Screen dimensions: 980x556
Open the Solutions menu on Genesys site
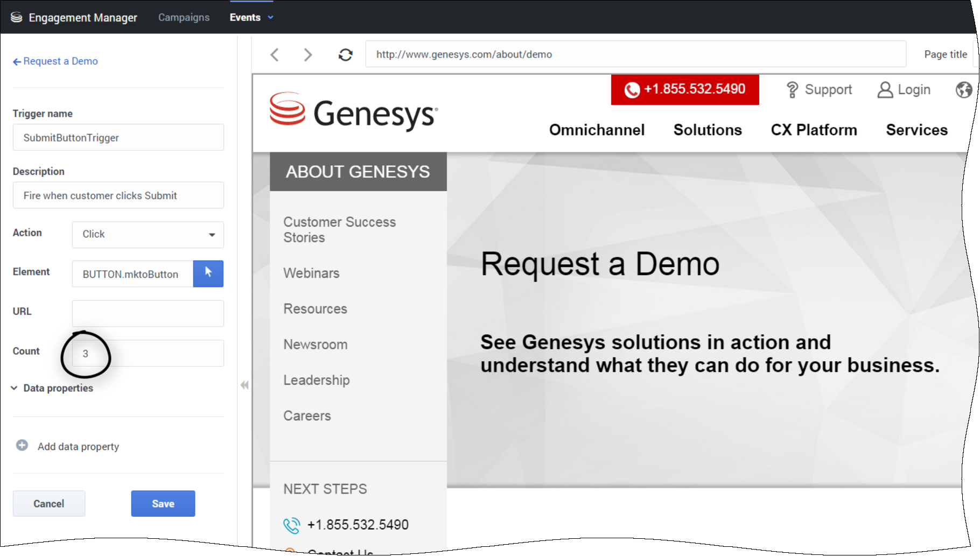[707, 130]
